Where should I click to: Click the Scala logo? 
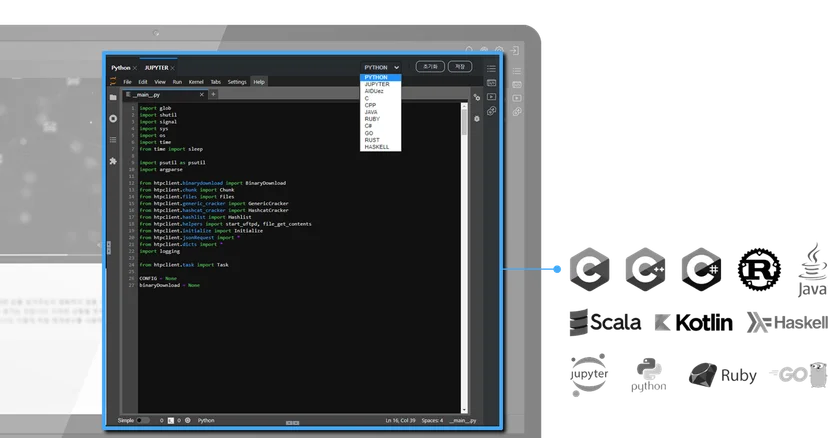point(605,322)
